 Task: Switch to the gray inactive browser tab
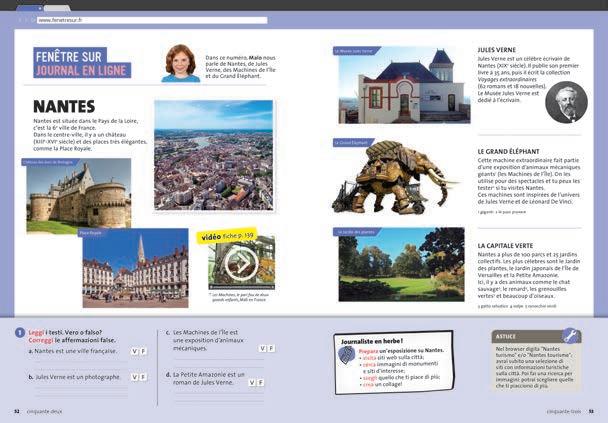point(57,8)
